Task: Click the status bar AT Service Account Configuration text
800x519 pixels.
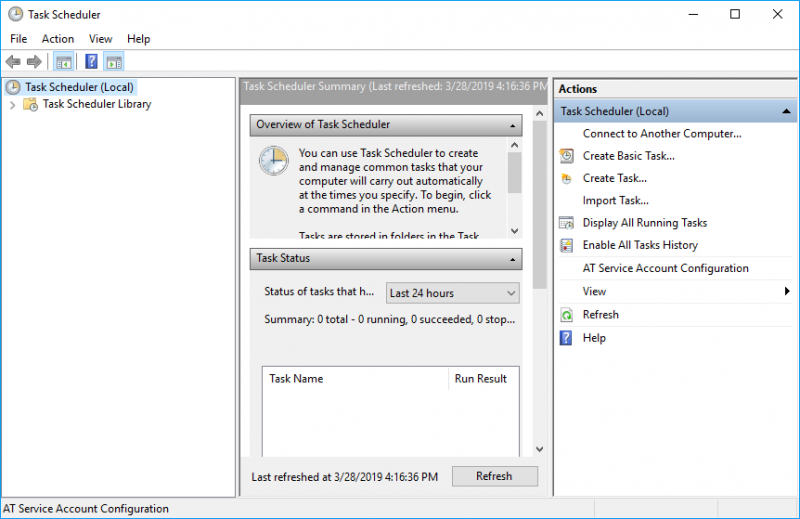Action: pyautogui.click(x=86, y=509)
